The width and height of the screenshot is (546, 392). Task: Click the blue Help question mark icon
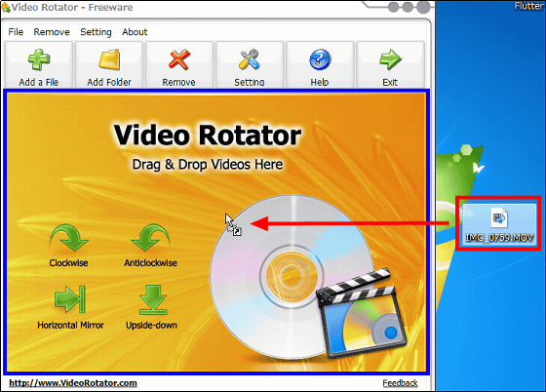[320, 59]
